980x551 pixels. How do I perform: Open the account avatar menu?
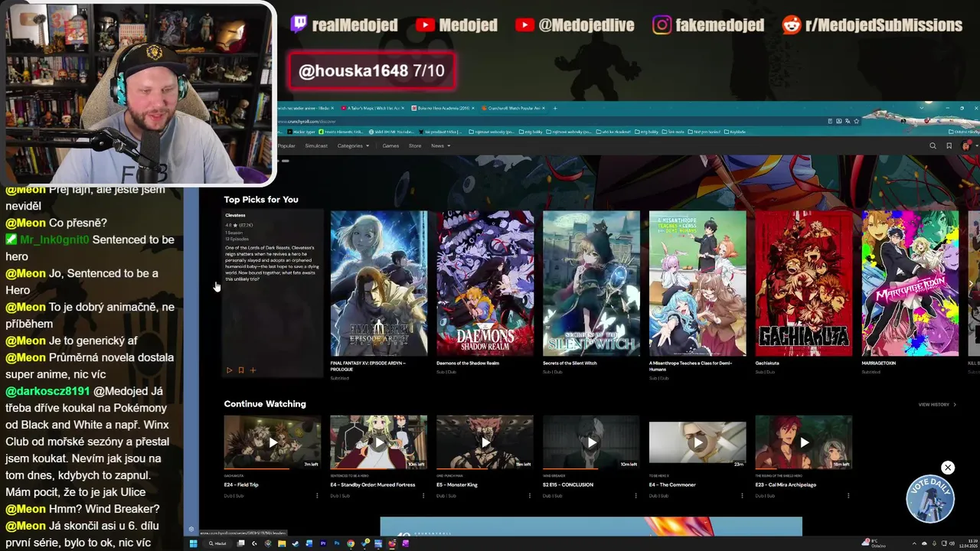click(967, 145)
